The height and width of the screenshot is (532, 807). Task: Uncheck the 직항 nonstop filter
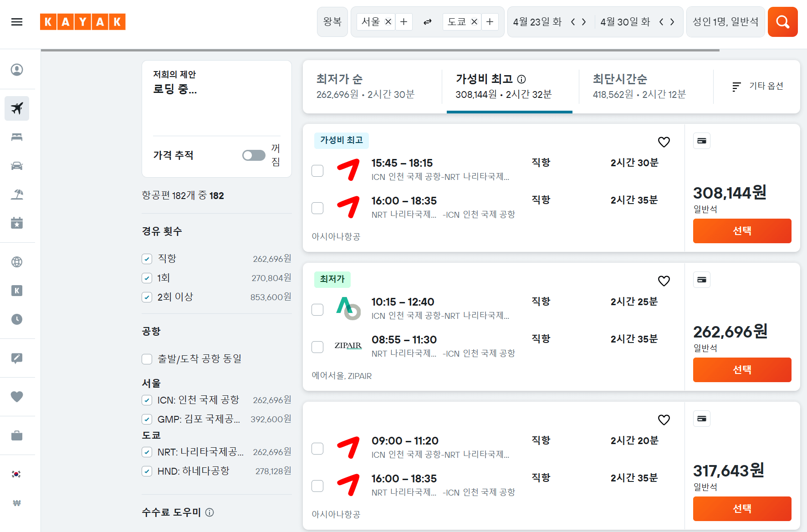pyautogui.click(x=147, y=259)
